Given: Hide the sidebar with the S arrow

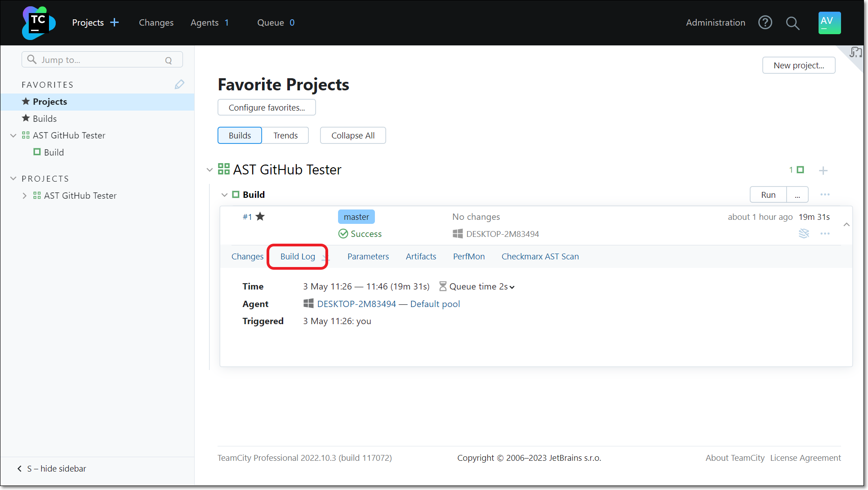Looking at the screenshot, I should tap(19, 468).
